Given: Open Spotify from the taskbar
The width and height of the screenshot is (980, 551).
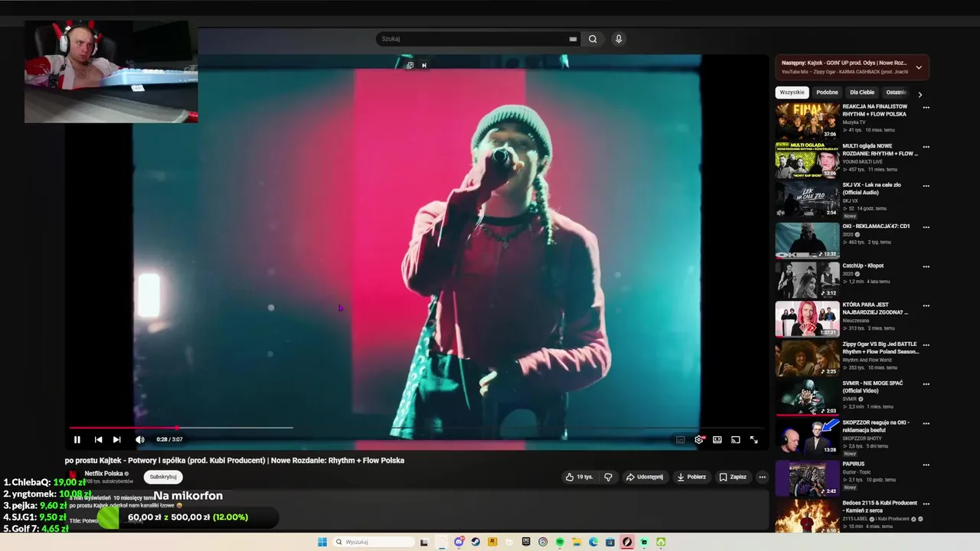Looking at the screenshot, I should (560, 543).
